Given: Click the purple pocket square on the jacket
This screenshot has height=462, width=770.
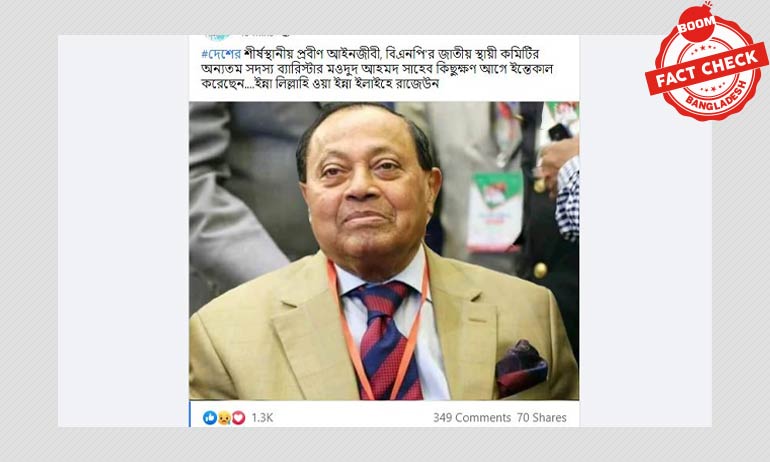Looking at the screenshot, I should (x=521, y=367).
